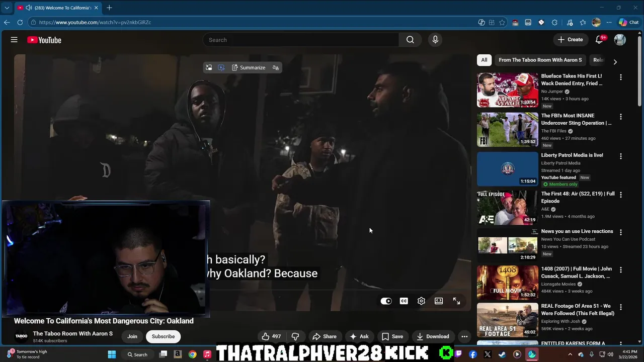644x362 pixels.
Task: Download the video
Action: tap(433, 336)
